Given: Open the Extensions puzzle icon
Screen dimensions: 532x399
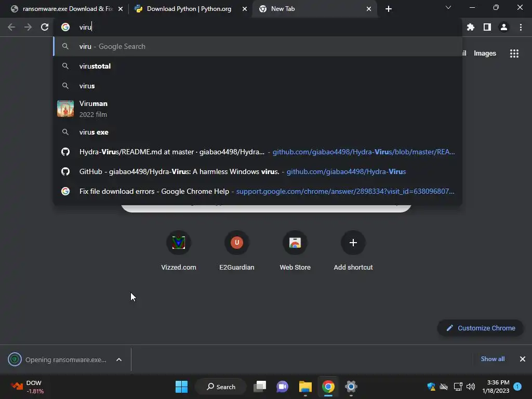Looking at the screenshot, I should tap(470, 27).
